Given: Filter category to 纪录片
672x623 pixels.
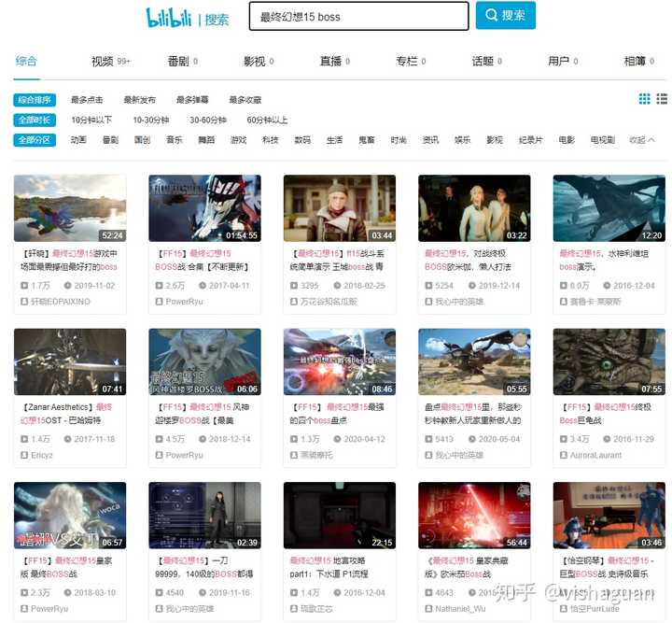Looking at the screenshot, I should pos(530,140).
